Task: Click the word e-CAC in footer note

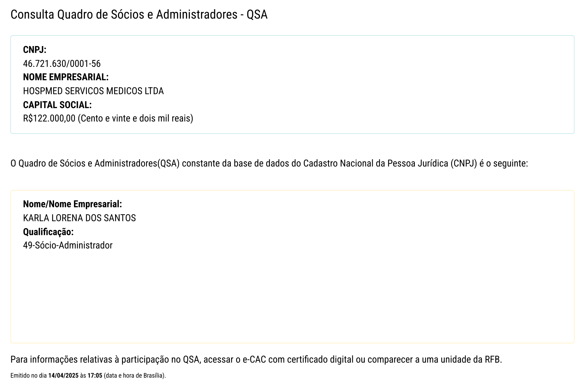Action: pos(254,360)
